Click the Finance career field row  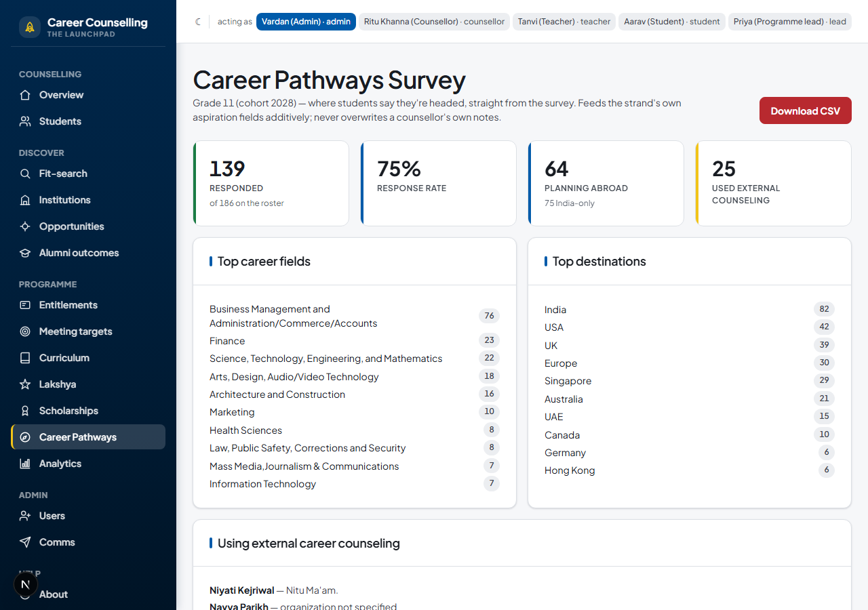355,341
